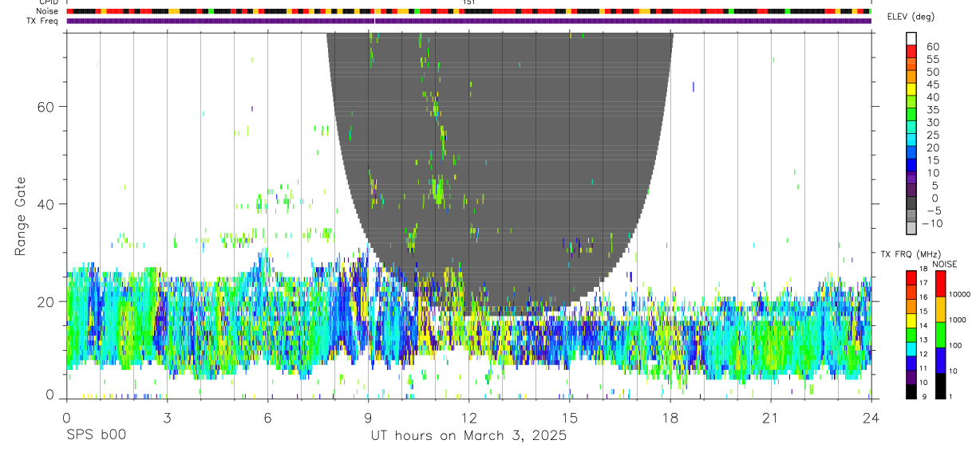Click the '151' CPID value at top
The width and height of the screenshot is (980, 452).
pos(469,2)
